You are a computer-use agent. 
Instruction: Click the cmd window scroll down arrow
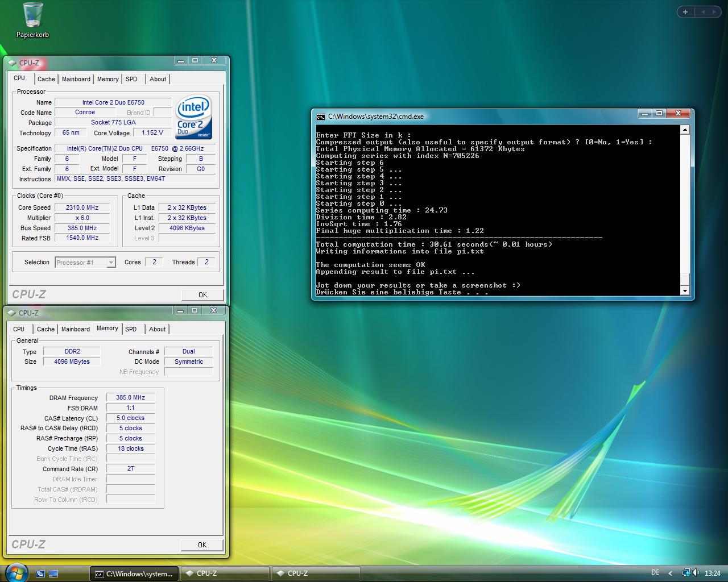tap(685, 291)
